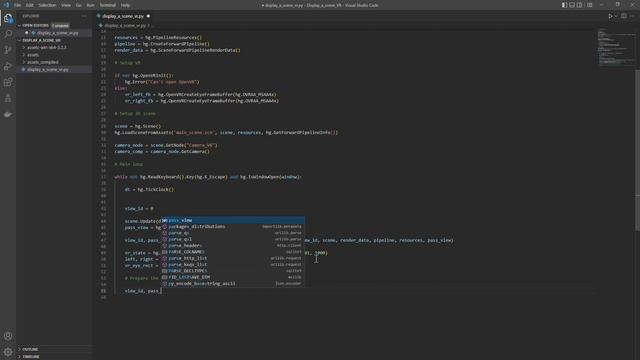This screenshot has width=640, height=360.
Task: Open the Accounts icon in activity bar
Action: click(x=8, y=336)
